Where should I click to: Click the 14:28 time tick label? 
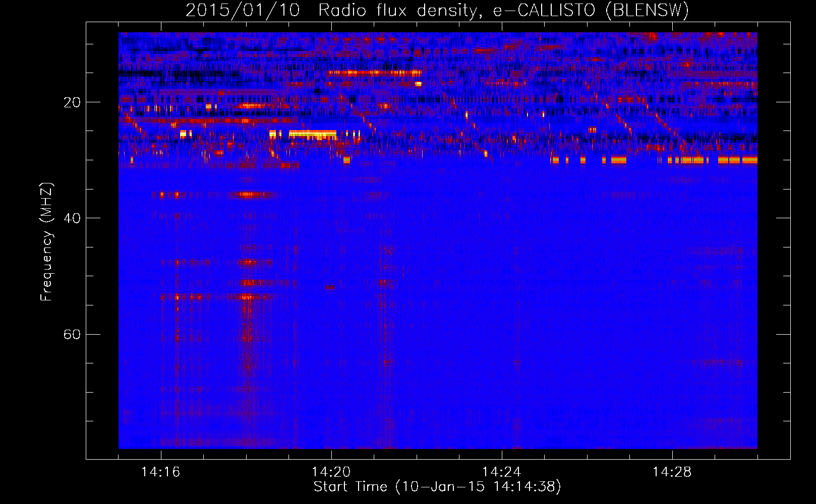click(x=672, y=472)
